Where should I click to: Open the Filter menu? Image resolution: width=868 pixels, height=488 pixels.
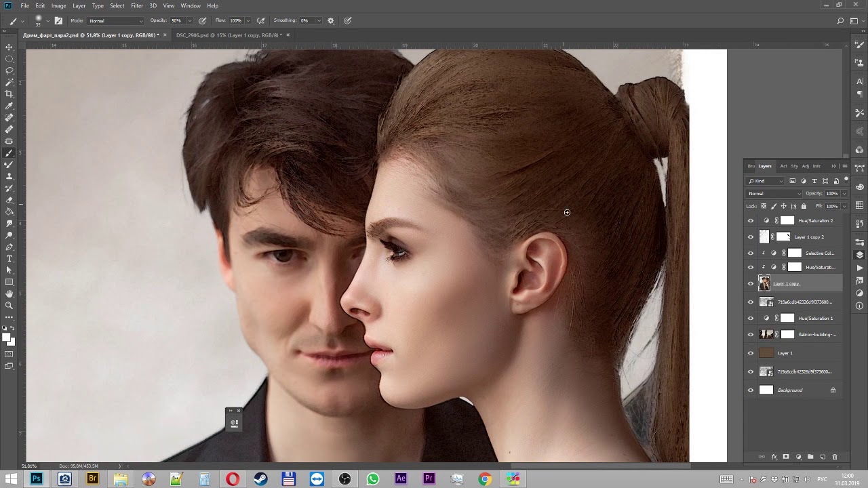point(137,5)
